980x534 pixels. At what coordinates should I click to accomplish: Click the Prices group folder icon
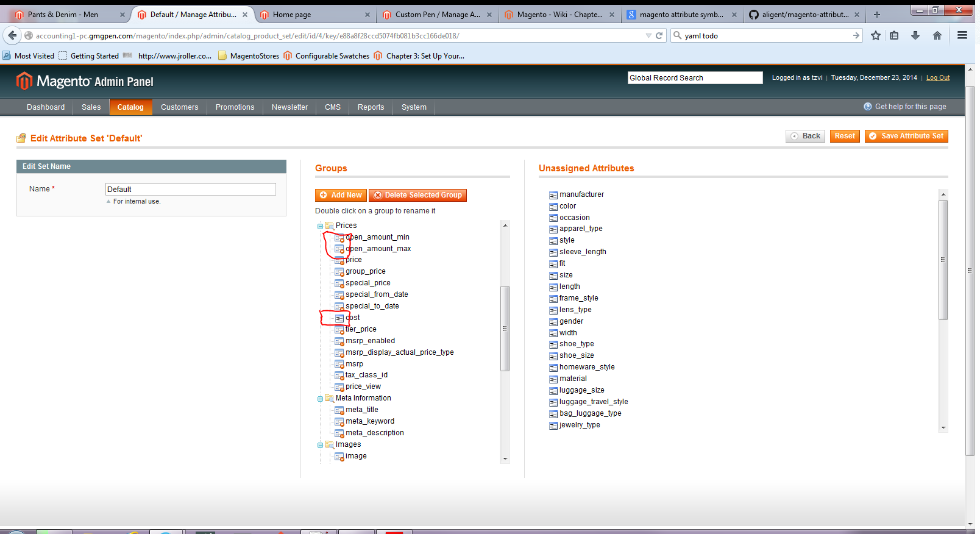click(329, 226)
